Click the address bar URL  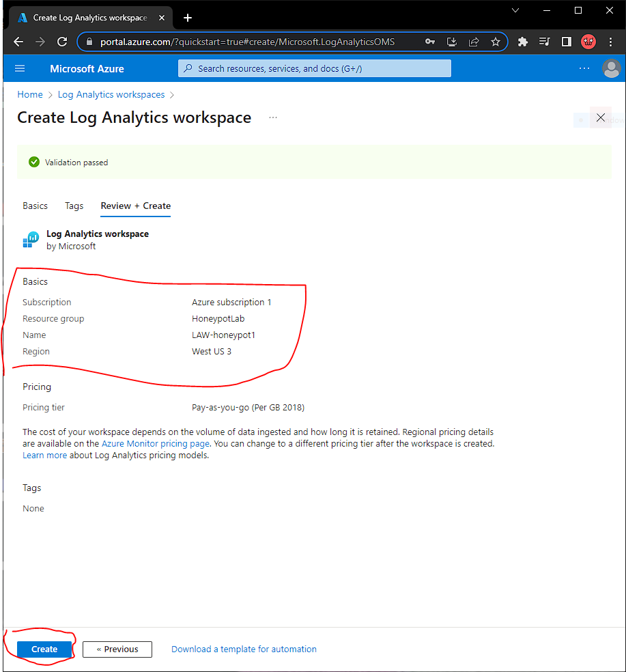click(247, 42)
